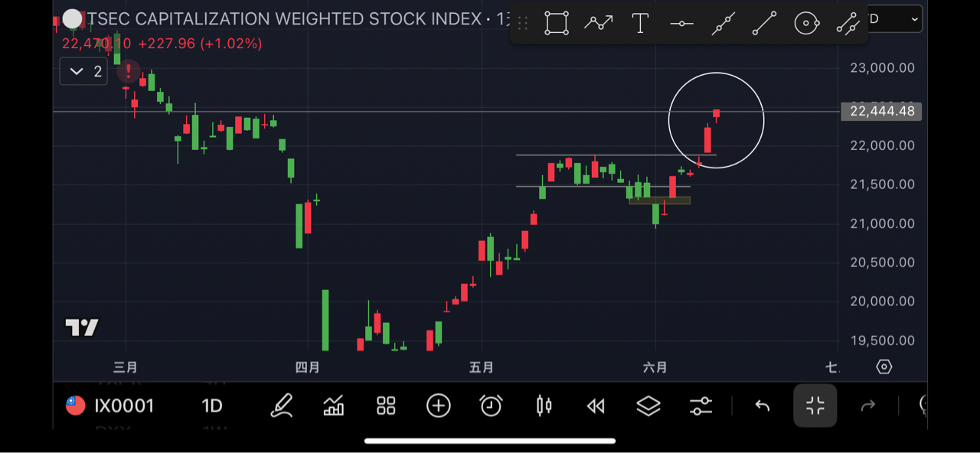Tap the 22,000.00 price axis label
Viewport: 980px width, 453px height.
tap(883, 145)
